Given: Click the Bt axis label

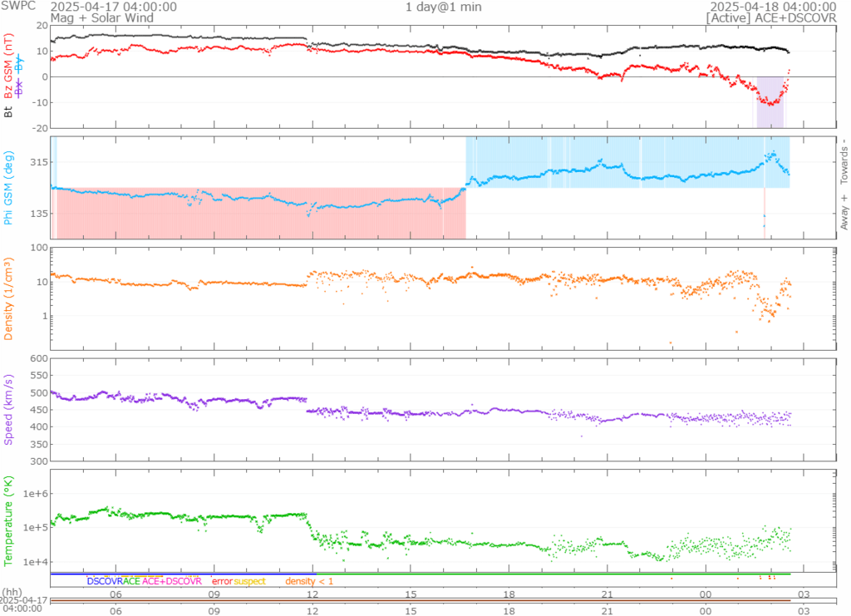Looking at the screenshot, I should pos(10,110).
